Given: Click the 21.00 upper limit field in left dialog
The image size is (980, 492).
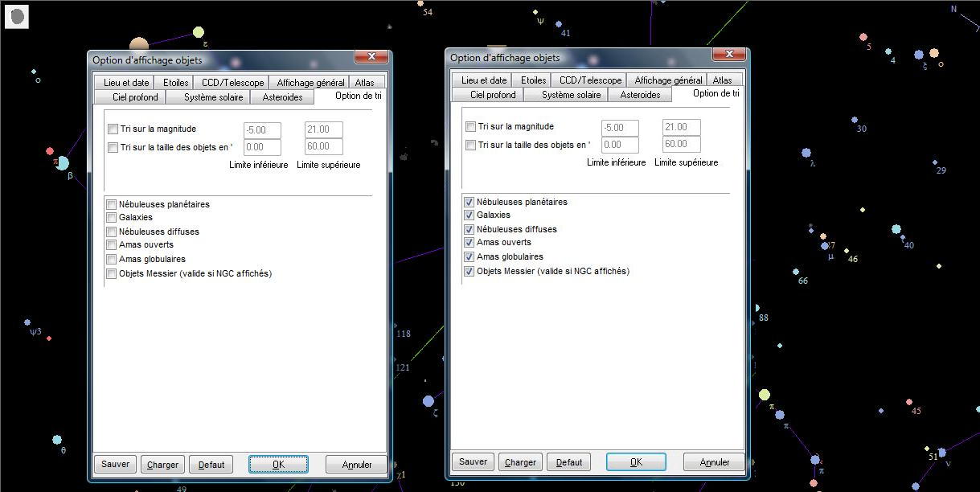Looking at the screenshot, I should coord(323,130).
